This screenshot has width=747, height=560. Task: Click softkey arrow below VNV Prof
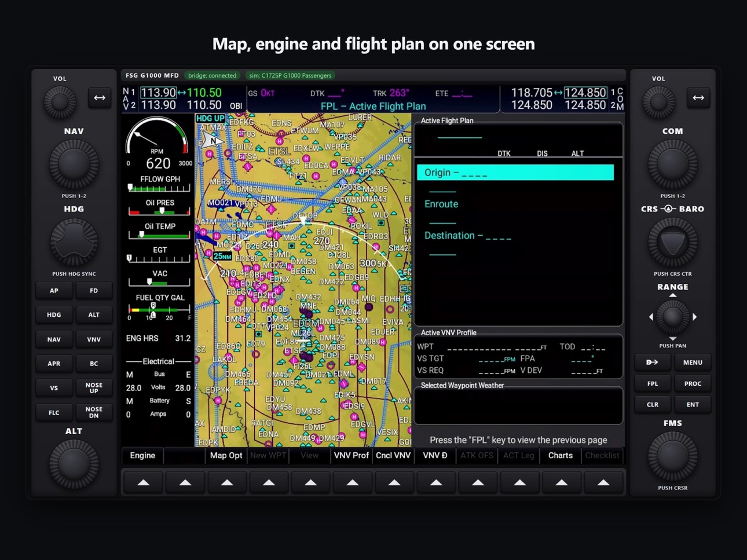(352, 482)
